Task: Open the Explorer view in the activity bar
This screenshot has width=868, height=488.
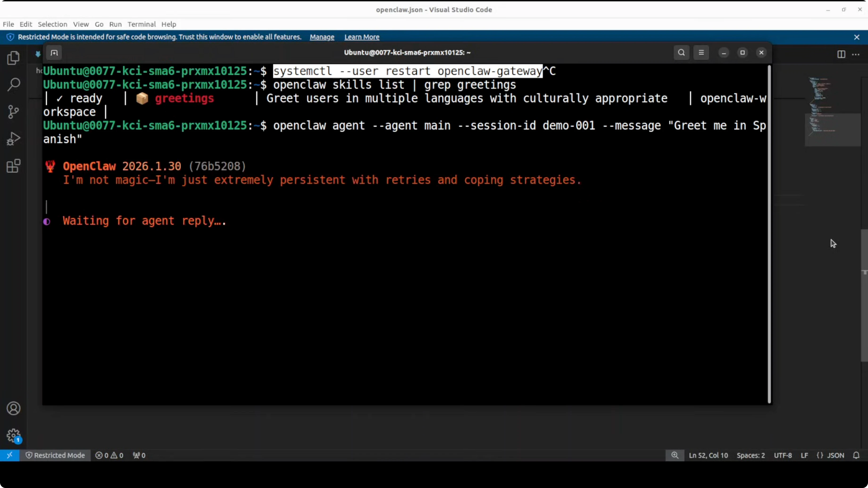Action: click(13, 58)
